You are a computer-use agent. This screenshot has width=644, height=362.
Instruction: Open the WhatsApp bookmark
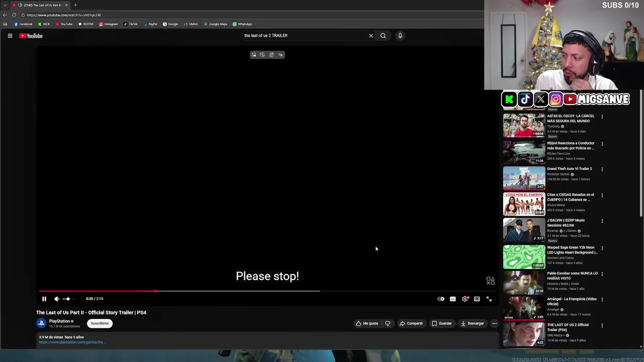tap(242, 24)
